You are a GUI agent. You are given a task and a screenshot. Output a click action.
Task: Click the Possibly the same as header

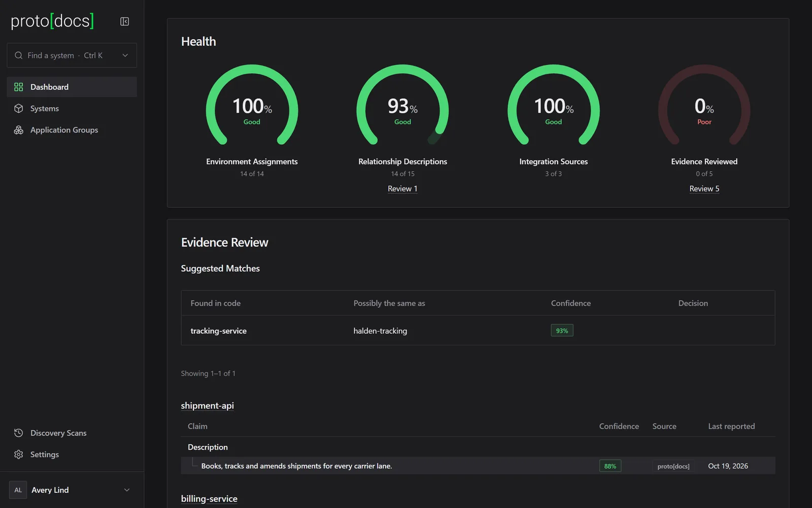coord(389,303)
